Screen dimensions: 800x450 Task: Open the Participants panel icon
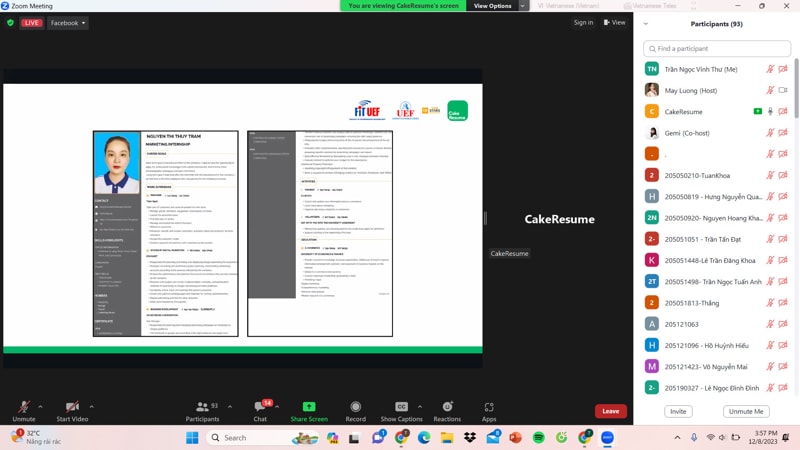pos(201,408)
